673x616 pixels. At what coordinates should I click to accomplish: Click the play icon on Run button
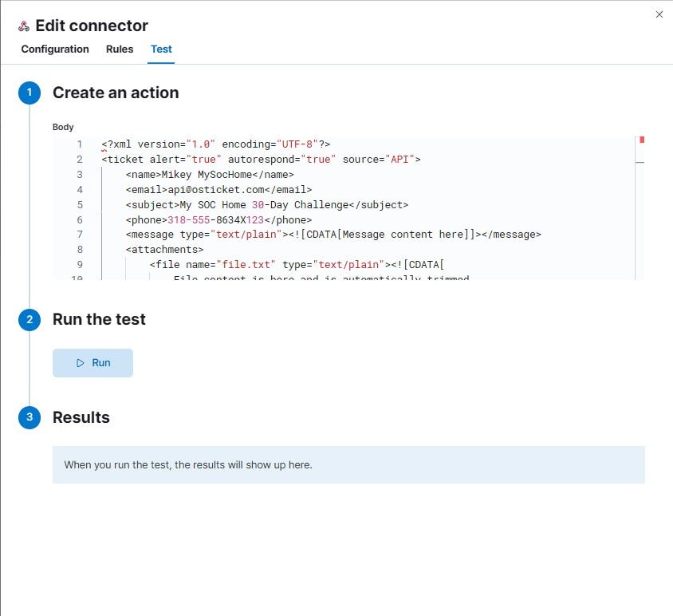[81, 363]
